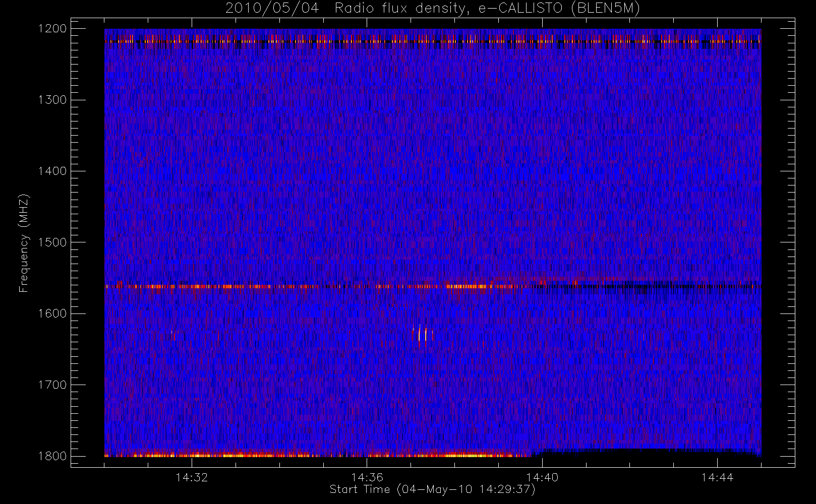Image resolution: width=816 pixels, height=504 pixels.
Task: Click the 14:40 time tick label
Action: [x=542, y=477]
